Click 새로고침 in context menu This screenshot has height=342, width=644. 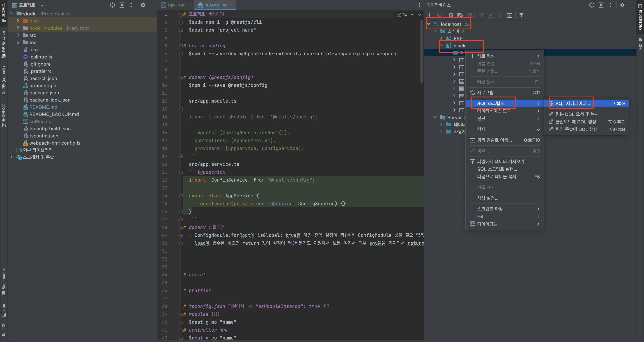pyautogui.click(x=485, y=93)
